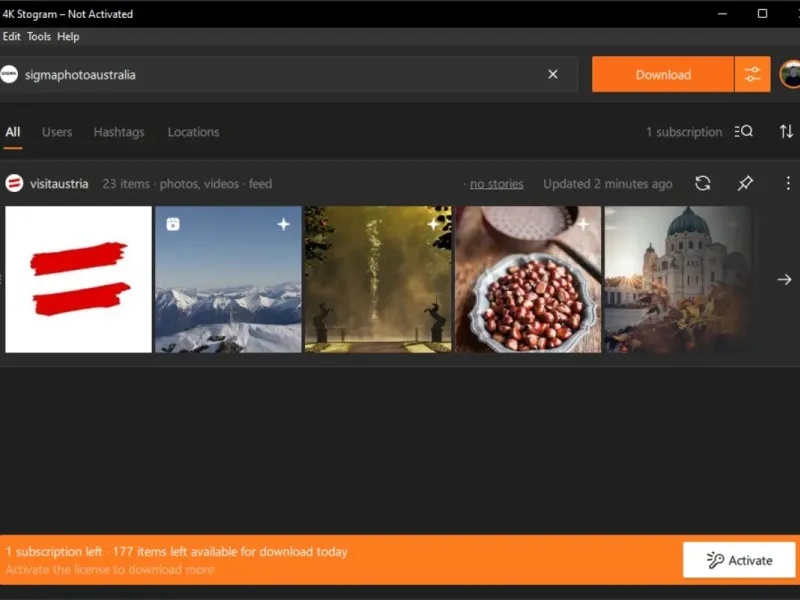This screenshot has width=800, height=600.
Task: Click sparkle icon on chestnuts thumbnail
Action: [x=583, y=224]
